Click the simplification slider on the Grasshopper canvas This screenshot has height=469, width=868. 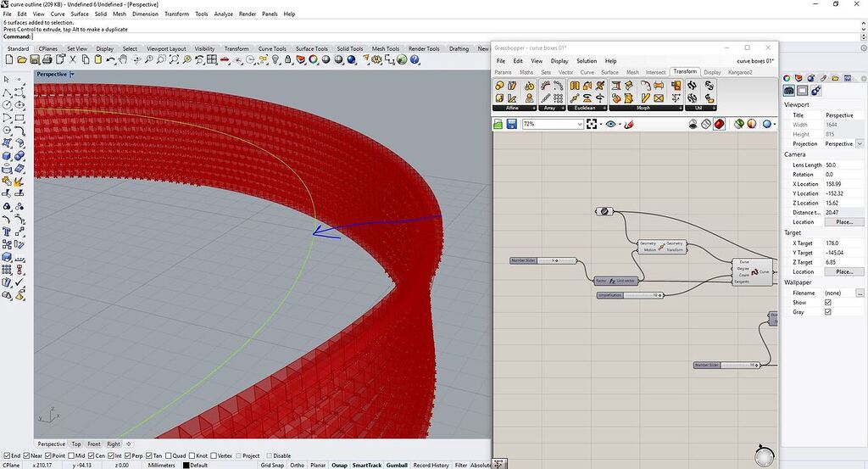(x=630, y=295)
